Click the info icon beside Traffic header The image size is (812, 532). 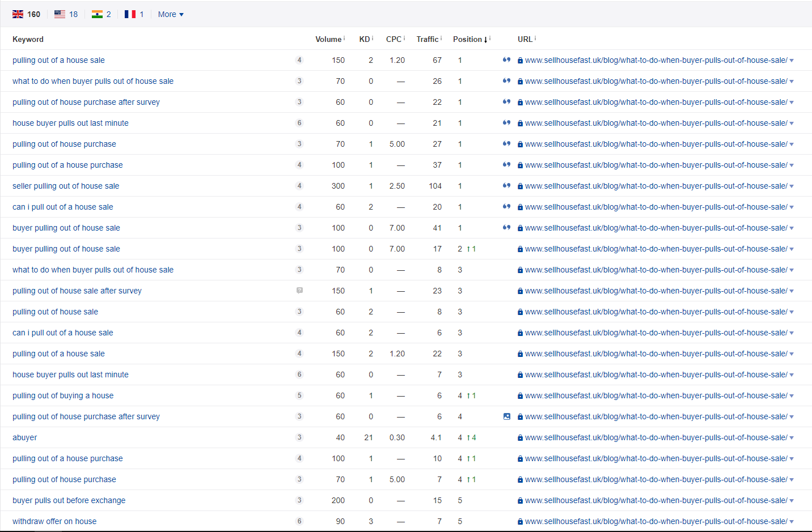[x=441, y=39]
